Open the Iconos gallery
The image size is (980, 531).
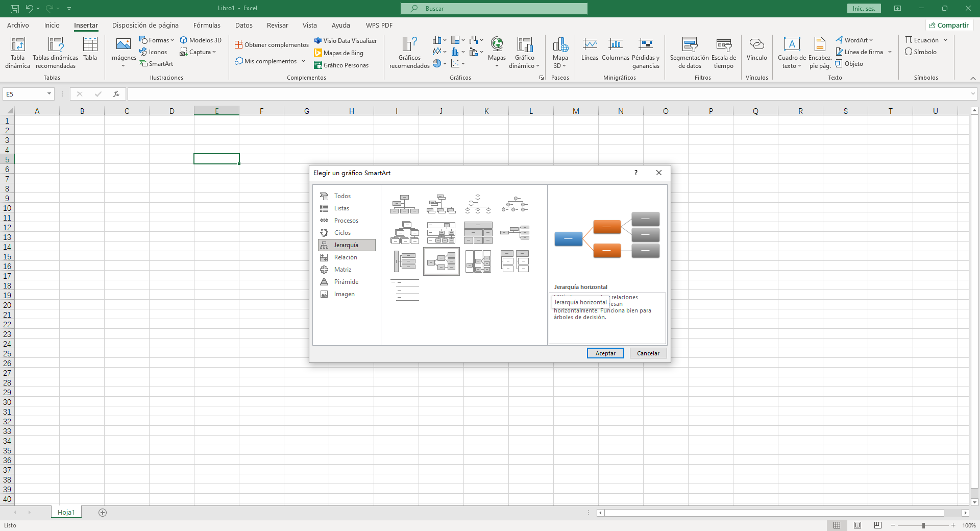[x=153, y=52]
